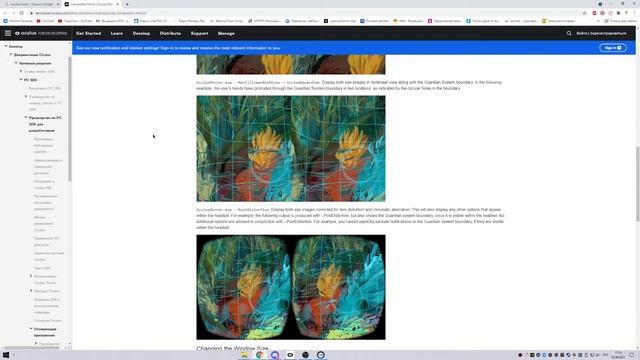Click the post-distortion lens image
This screenshot has height=360, width=640.
(291, 287)
